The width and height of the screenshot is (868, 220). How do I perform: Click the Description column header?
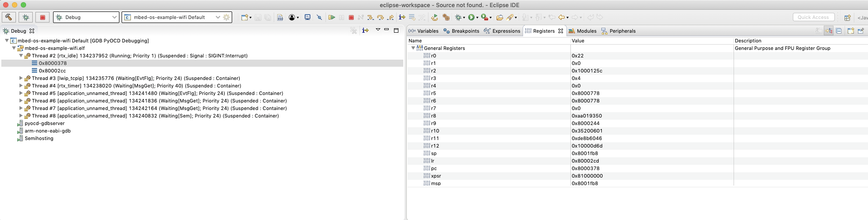coord(748,41)
